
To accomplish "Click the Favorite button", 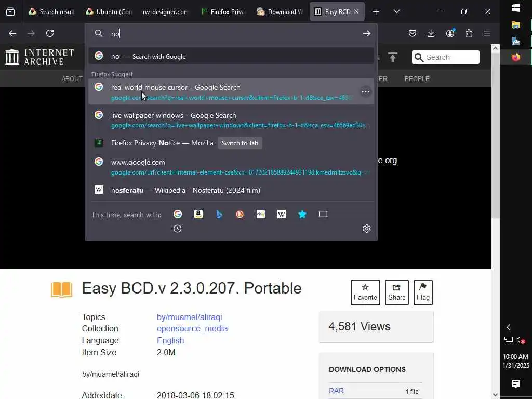I will pos(365,292).
